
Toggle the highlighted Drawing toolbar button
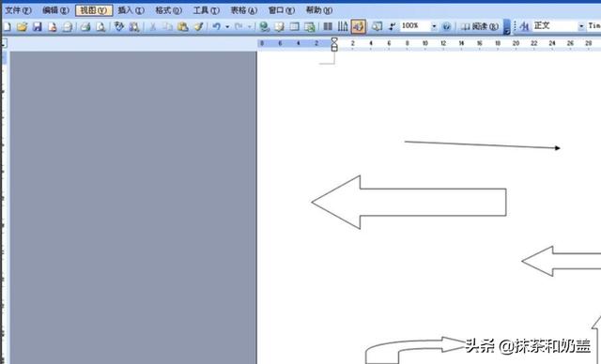(359, 26)
